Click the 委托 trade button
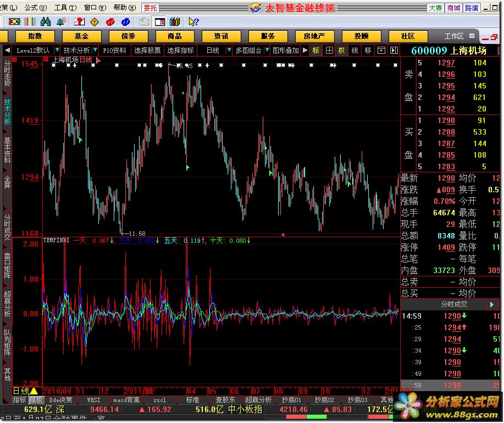The height and width of the screenshot is (423, 504). (x=150, y=8)
